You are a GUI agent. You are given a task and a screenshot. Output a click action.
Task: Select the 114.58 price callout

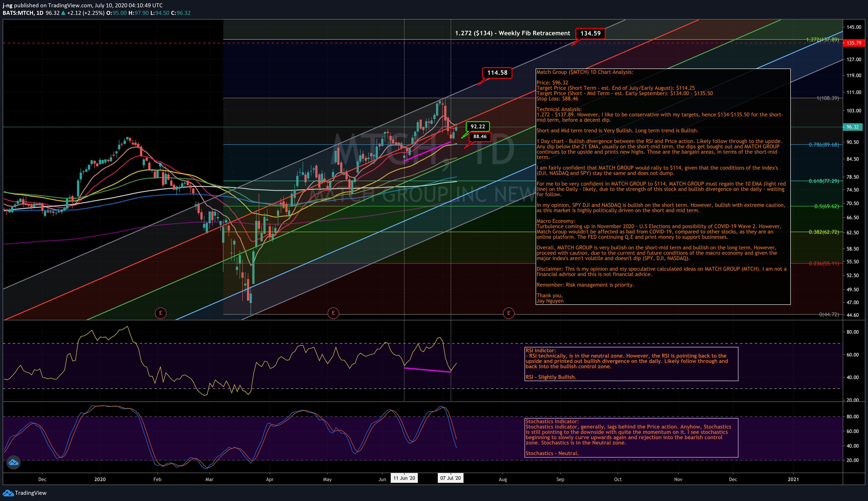497,73
